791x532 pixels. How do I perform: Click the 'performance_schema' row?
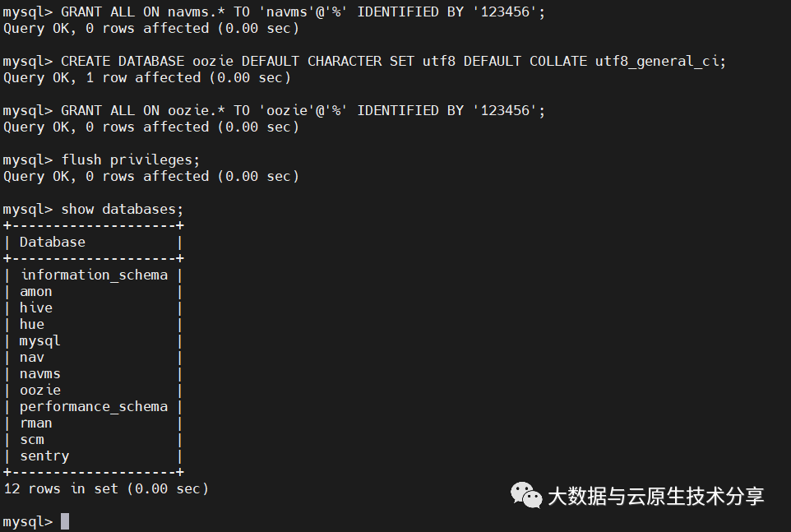94,407
